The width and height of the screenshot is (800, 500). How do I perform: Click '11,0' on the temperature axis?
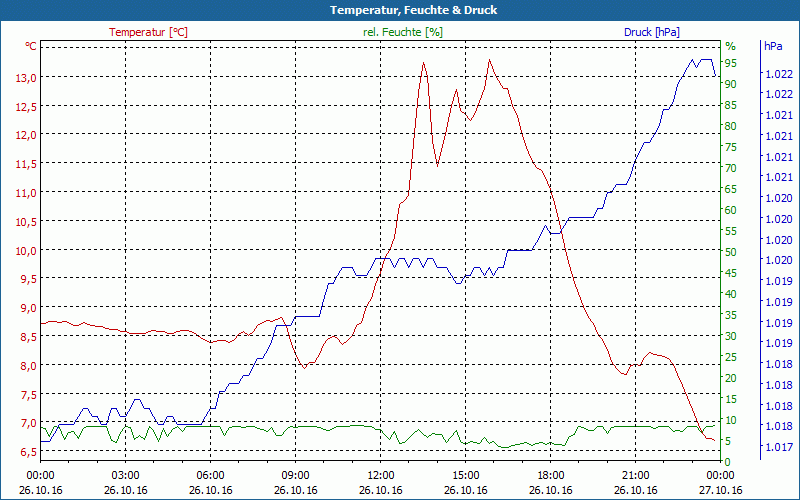pos(26,193)
